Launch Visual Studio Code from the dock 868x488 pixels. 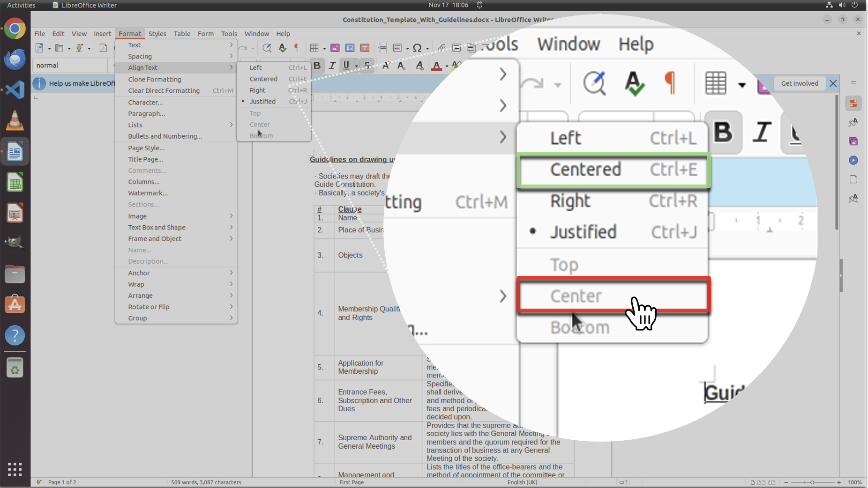click(x=15, y=89)
